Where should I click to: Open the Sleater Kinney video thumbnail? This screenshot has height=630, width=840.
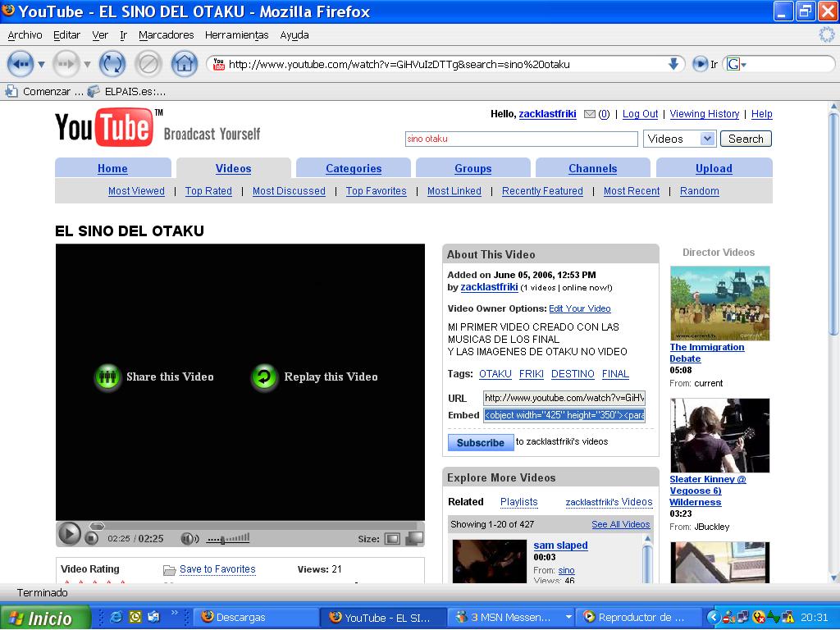pyautogui.click(x=719, y=435)
